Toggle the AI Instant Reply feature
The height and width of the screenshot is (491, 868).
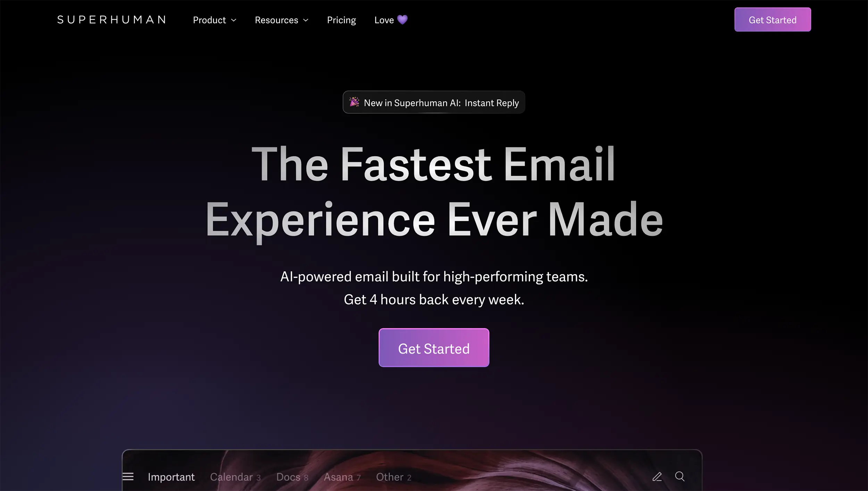(433, 102)
